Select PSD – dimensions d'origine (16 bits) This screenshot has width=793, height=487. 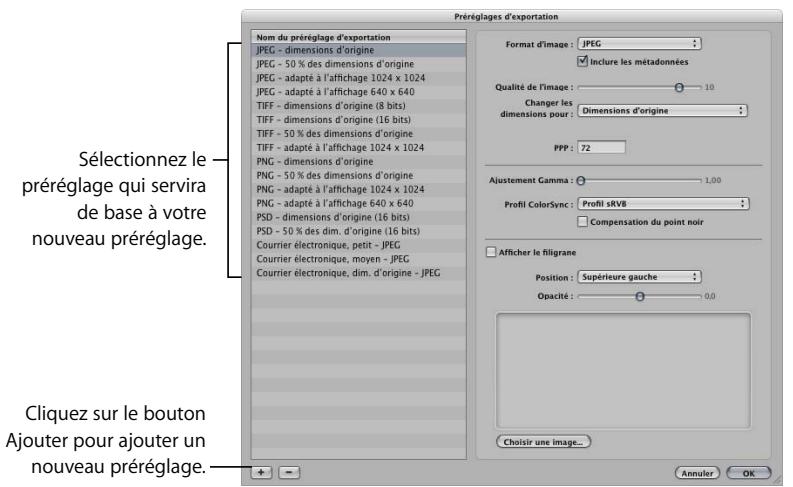tap(359, 217)
